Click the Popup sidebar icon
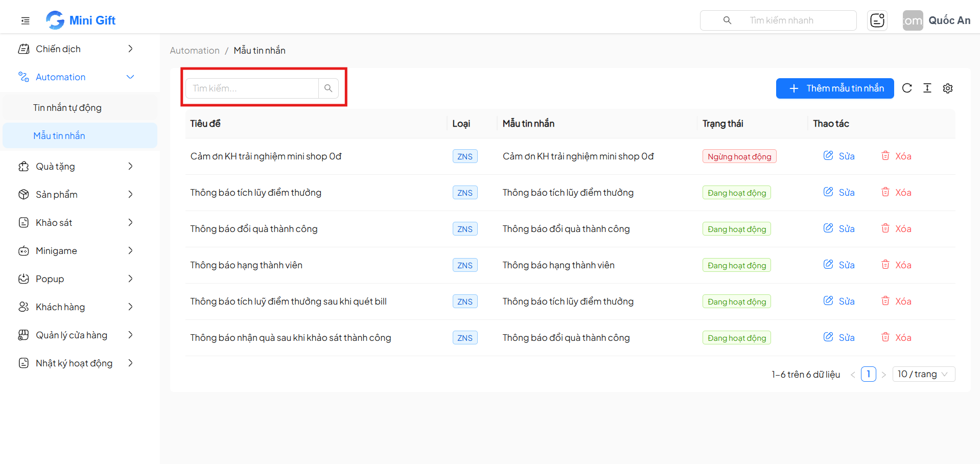The width and height of the screenshot is (980, 464). pyautogui.click(x=24, y=279)
